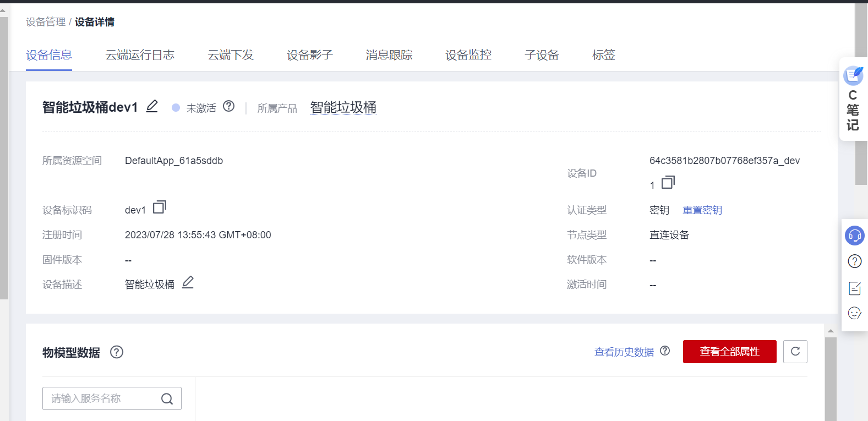Copy the device ID value
The height and width of the screenshot is (421, 868).
668,182
